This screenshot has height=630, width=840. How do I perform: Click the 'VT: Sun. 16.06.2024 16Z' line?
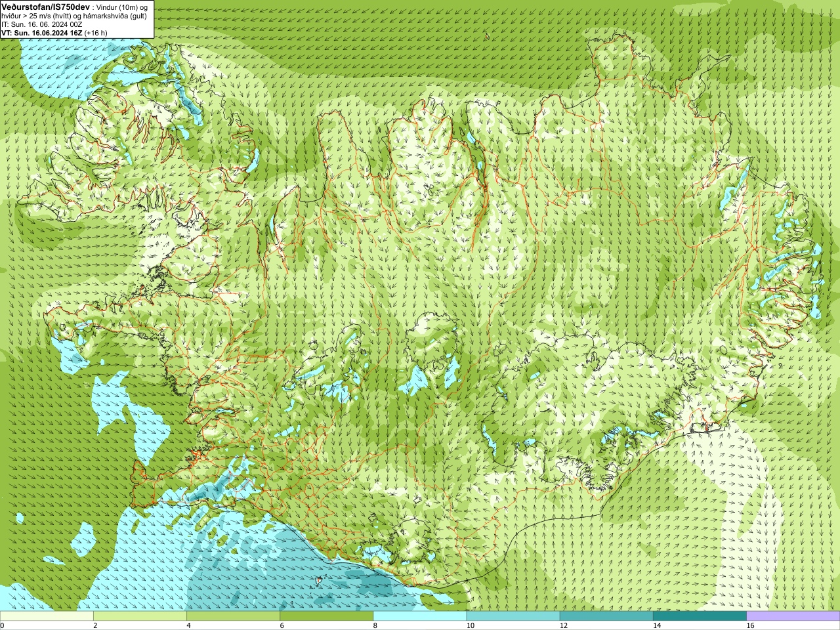(41, 33)
